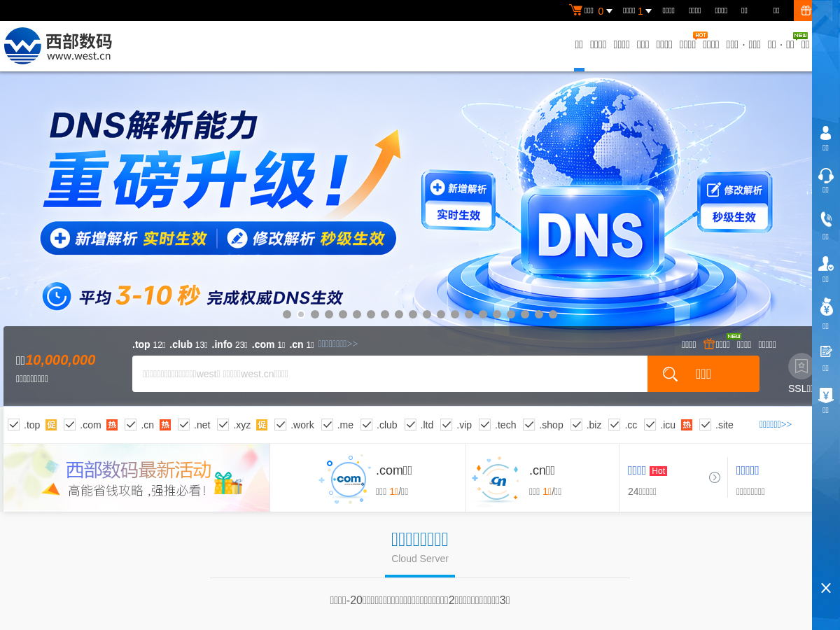Open the 西部数码最新活动 promo banner
840x630 pixels.
tap(136, 477)
